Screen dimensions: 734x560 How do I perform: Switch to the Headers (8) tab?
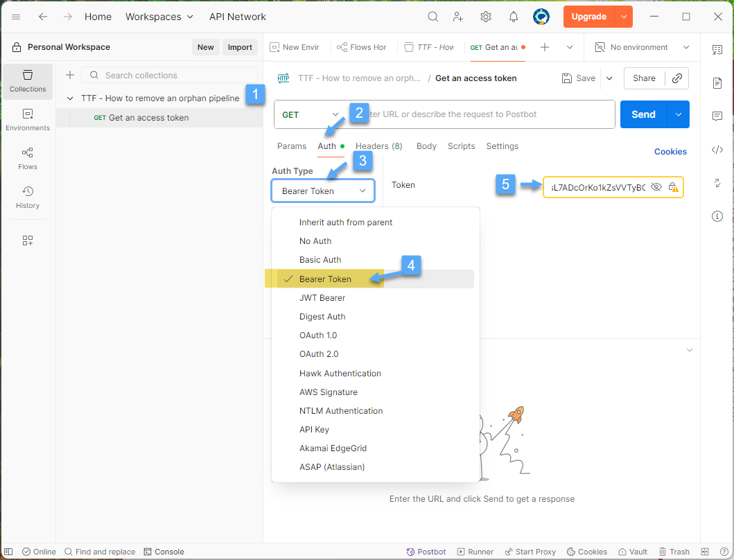(378, 146)
